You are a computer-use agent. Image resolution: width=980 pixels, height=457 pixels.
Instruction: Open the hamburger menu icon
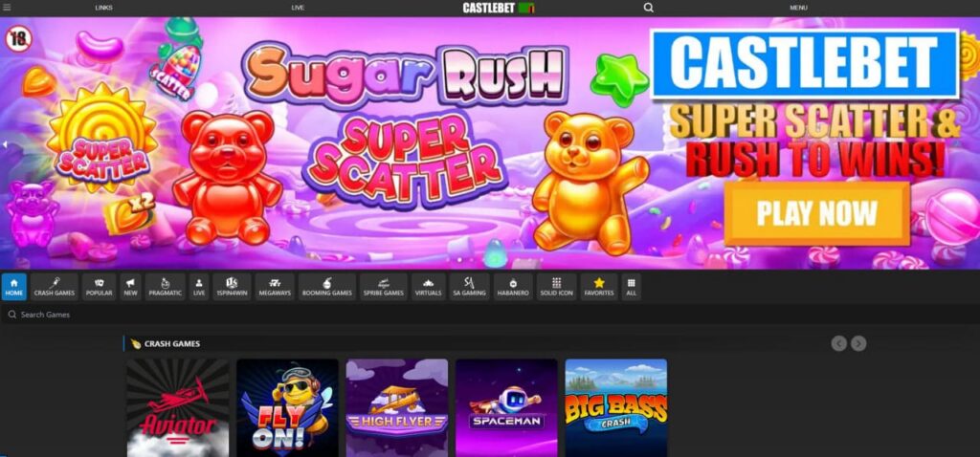(7, 8)
